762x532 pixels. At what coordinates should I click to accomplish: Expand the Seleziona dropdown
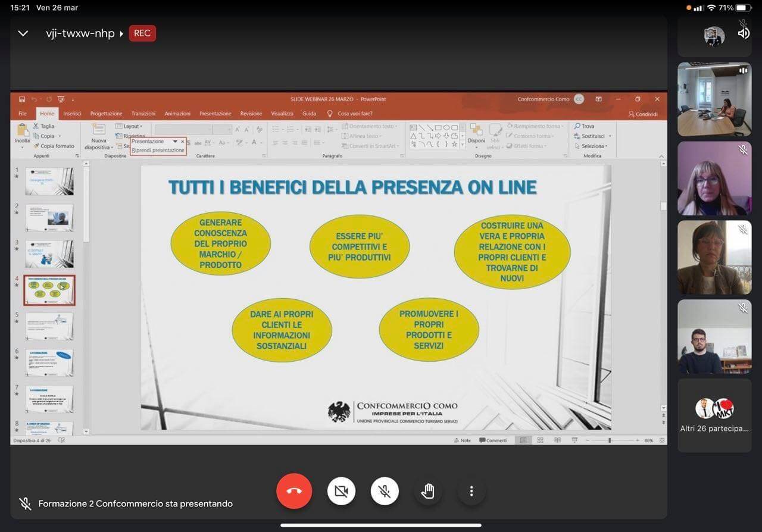[x=593, y=146]
